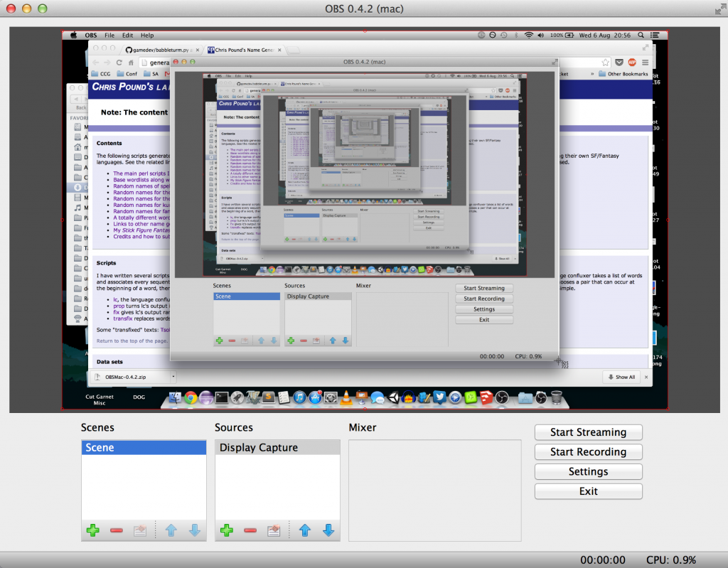This screenshot has width=728, height=568.
Task: Follow the 'transfix' link in Scripts section
Action: point(122,318)
